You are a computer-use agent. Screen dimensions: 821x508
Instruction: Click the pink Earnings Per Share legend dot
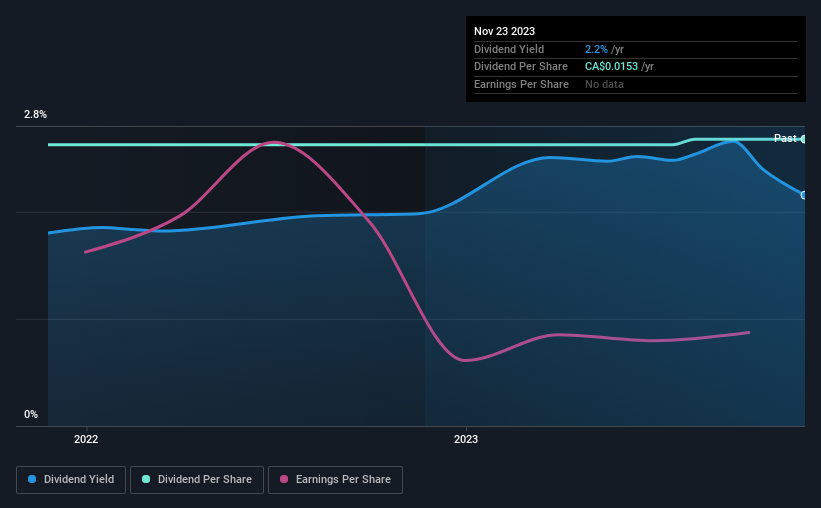(284, 479)
